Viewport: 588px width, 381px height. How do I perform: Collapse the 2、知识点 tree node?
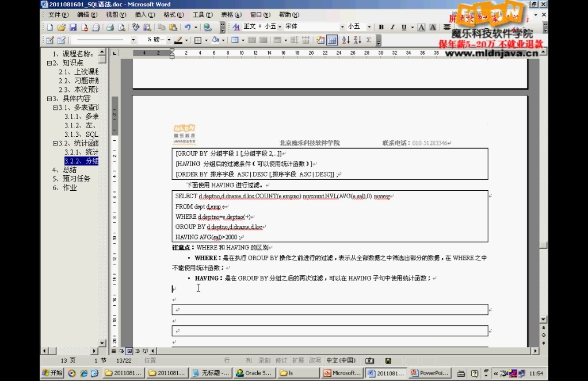click(49, 63)
